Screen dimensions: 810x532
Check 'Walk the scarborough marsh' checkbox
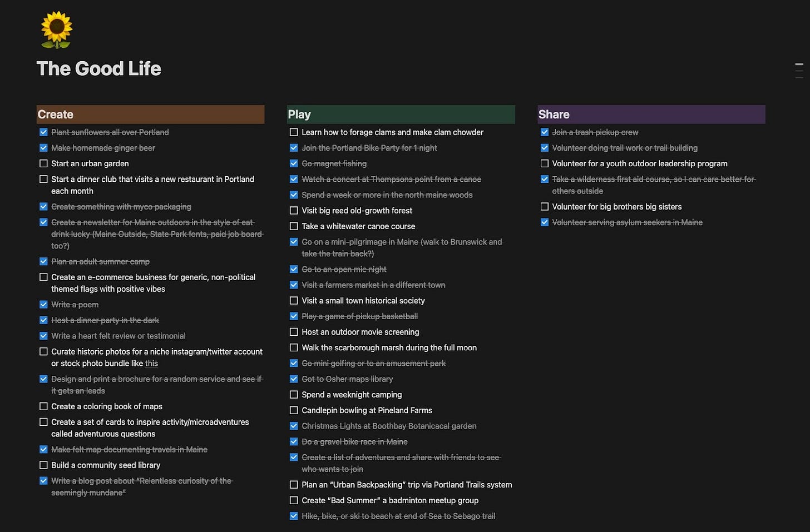click(294, 347)
